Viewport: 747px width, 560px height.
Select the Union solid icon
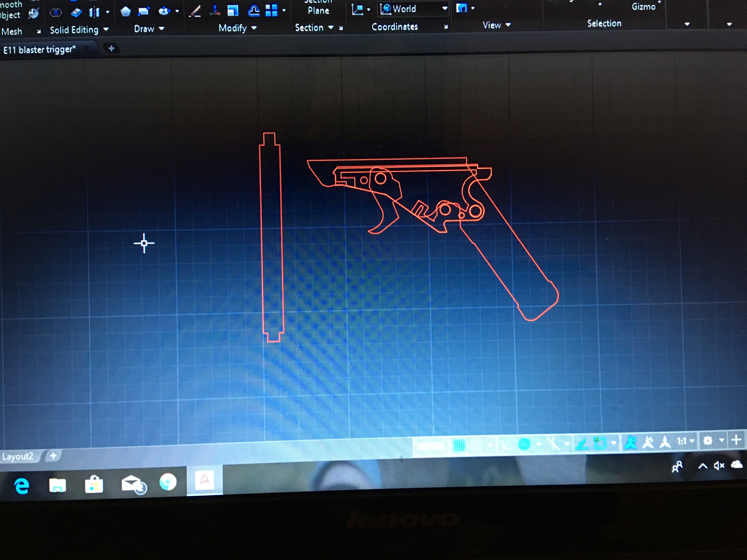(x=56, y=13)
